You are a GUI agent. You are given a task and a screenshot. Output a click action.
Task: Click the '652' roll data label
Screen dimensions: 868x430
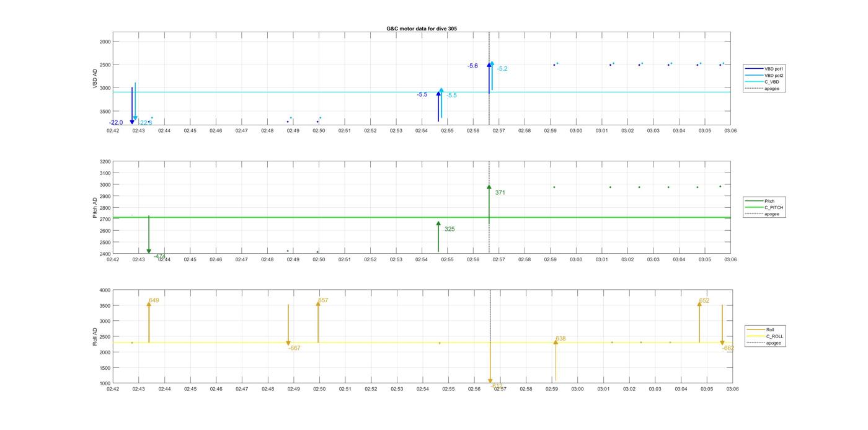704,301
